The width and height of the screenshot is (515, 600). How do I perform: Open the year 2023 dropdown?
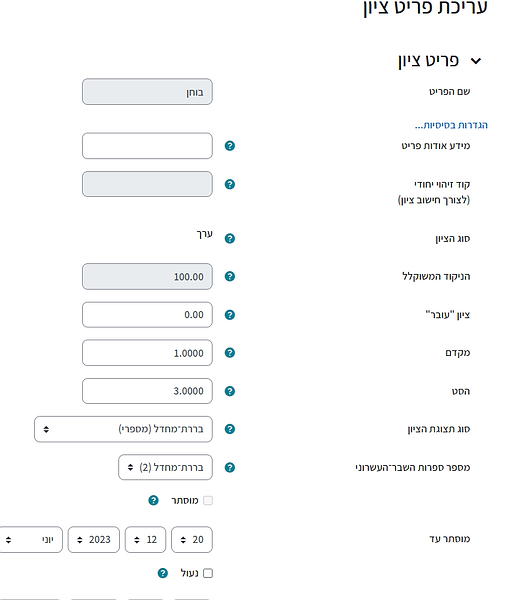pyautogui.click(x=94, y=540)
